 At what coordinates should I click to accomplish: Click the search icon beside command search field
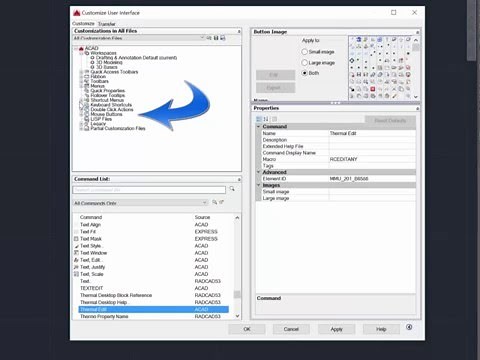(x=232, y=189)
